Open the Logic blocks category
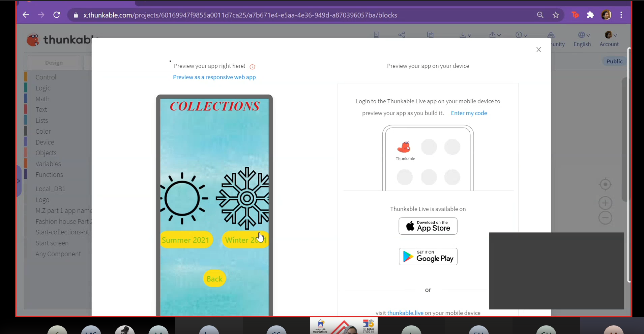The image size is (644, 334). tap(43, 88)
